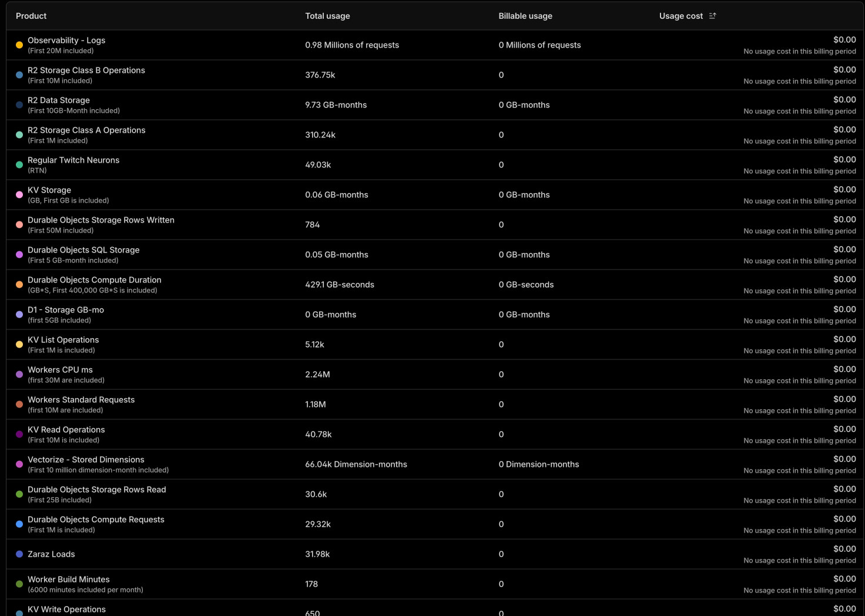
Task: Click the 2.24M total usage value
Action: (x=317, y=375)
